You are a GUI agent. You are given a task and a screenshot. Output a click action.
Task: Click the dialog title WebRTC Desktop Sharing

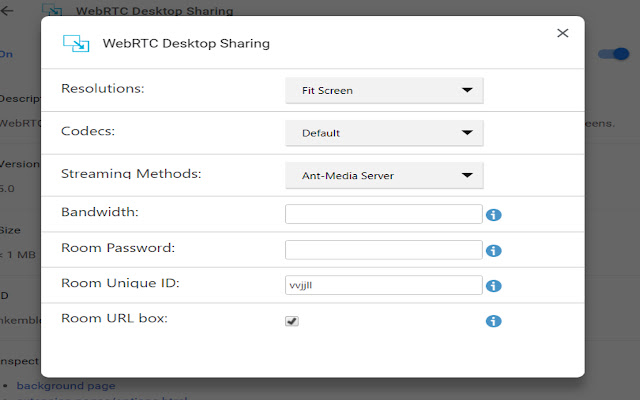(x=186, y=44)
